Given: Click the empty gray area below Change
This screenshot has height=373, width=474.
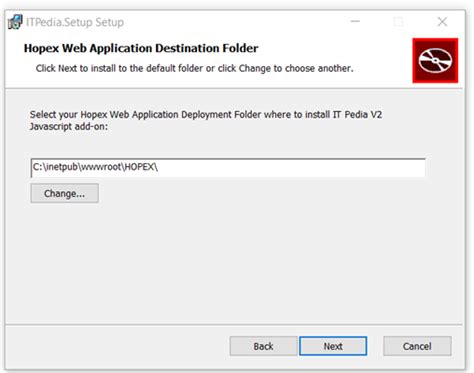Looking at the screenshot, I should click(233, 260).
